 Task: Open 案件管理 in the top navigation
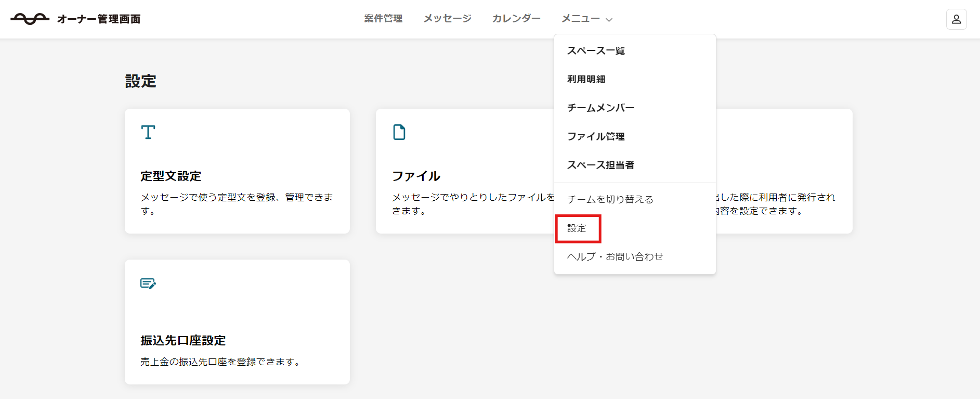tap(383, 19)
